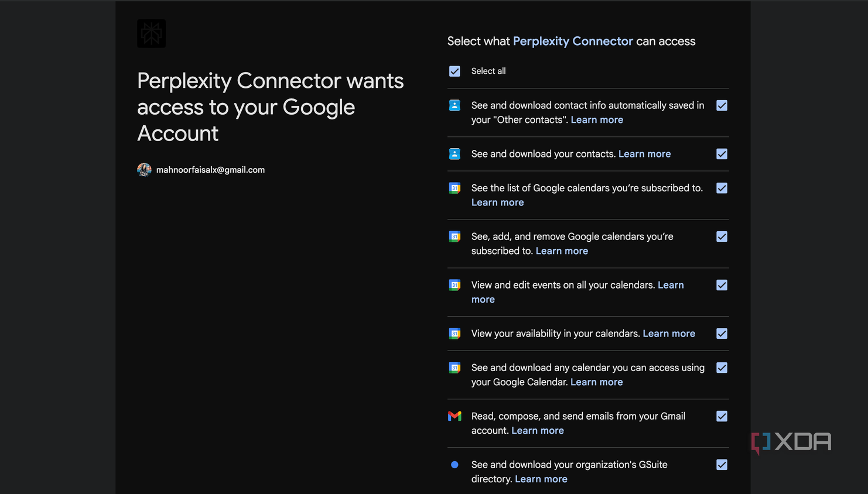Click calendar icon beside "View your availability"

(x=454, y=334)
